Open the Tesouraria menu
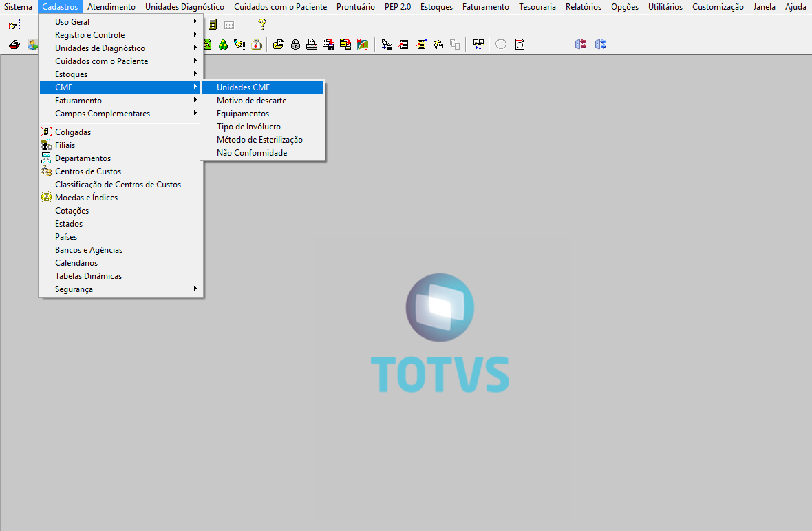Viewport: 812px width, 531px height. (537, 7)
